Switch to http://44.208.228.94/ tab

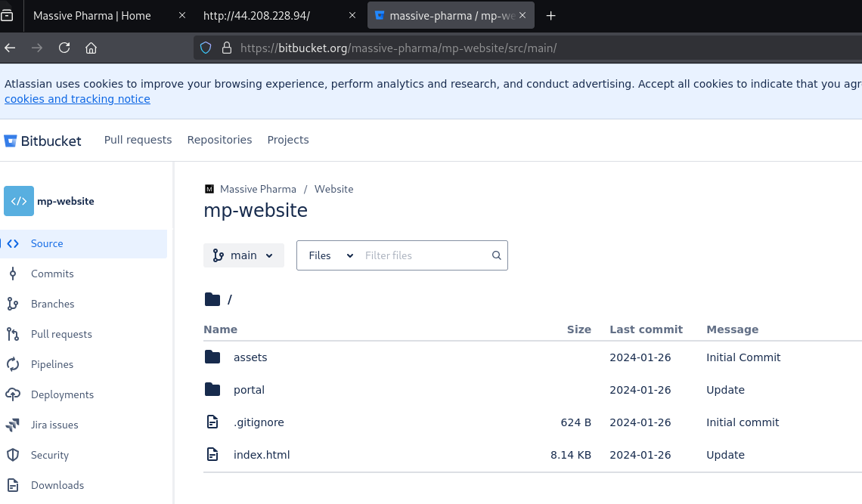tap(257, 16)
